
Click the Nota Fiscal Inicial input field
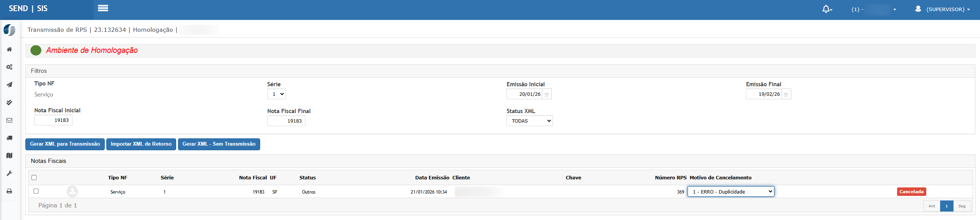click(x=53, y=120)
